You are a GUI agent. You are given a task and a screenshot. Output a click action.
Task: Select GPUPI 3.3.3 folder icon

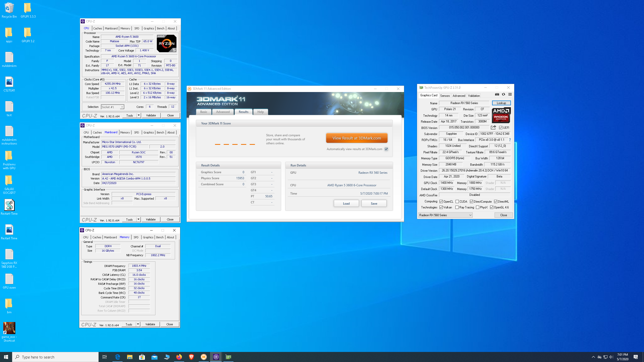click(28, 10)
